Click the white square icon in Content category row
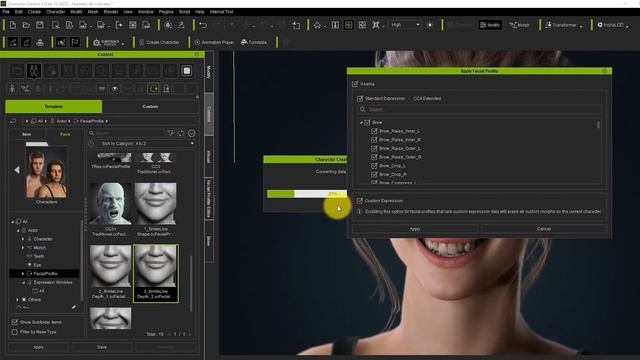The height and width of the screenshot is (360, 640). [187, 71]
